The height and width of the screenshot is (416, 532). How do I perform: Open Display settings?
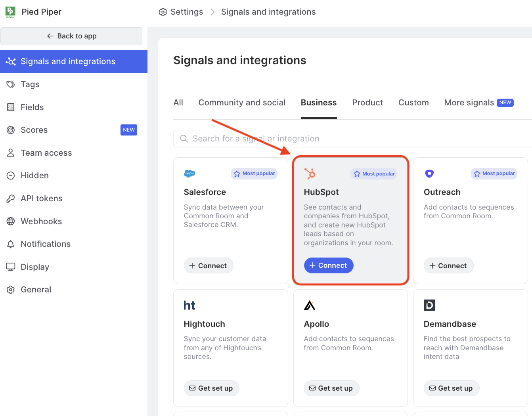click(x=74, y=267)
